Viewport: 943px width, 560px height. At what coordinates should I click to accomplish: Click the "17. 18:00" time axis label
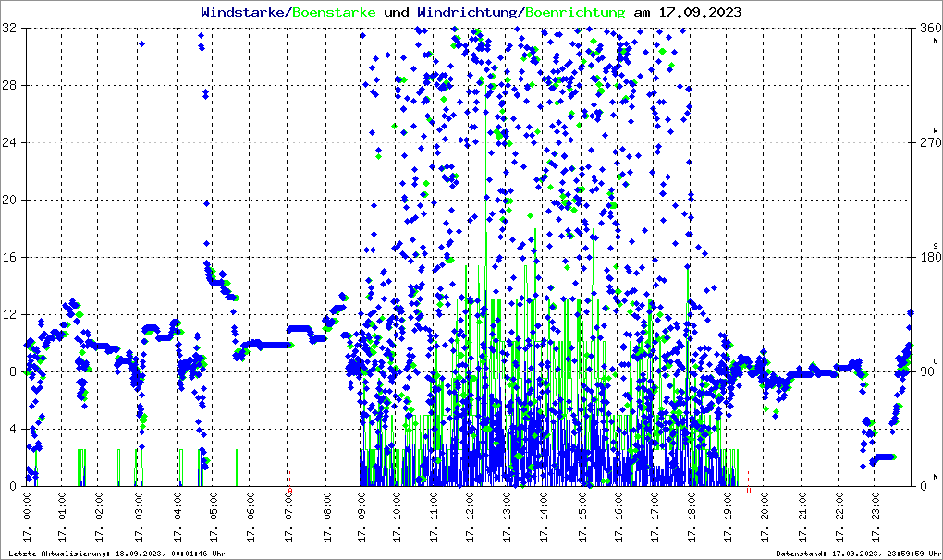click(x=692, y=517)
